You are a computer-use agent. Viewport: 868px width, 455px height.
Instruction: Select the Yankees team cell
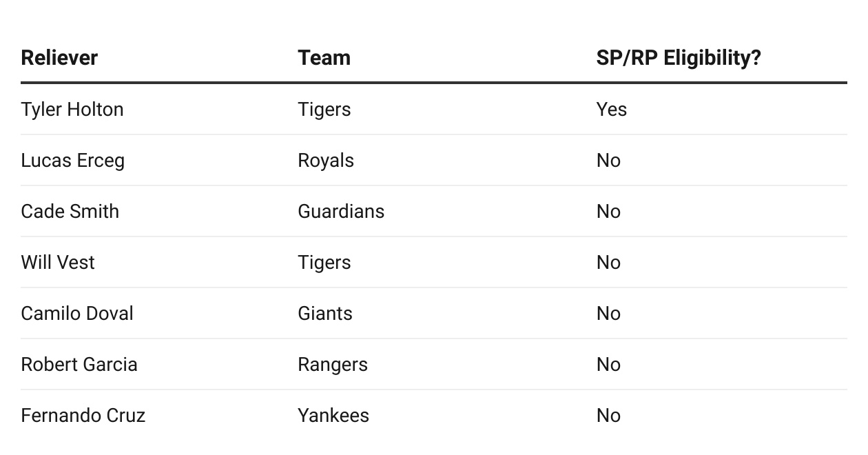333,416
